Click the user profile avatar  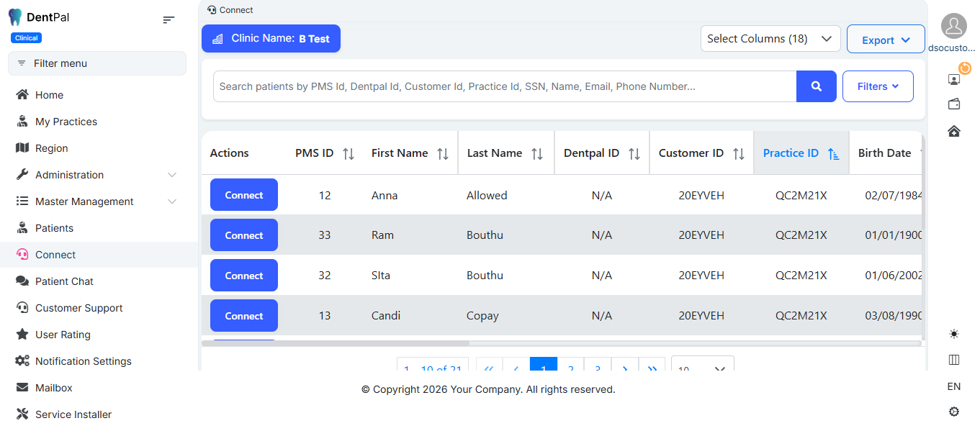953,26
